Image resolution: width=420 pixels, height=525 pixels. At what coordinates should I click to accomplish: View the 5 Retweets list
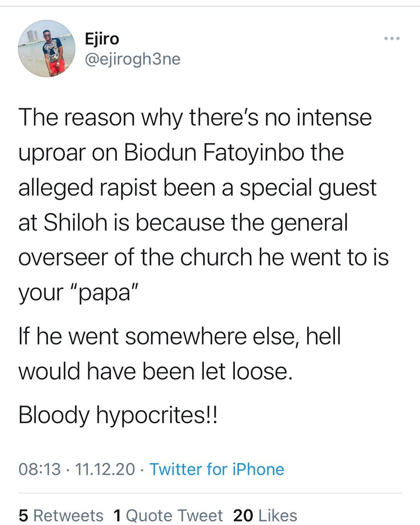(x=61, y=516)
